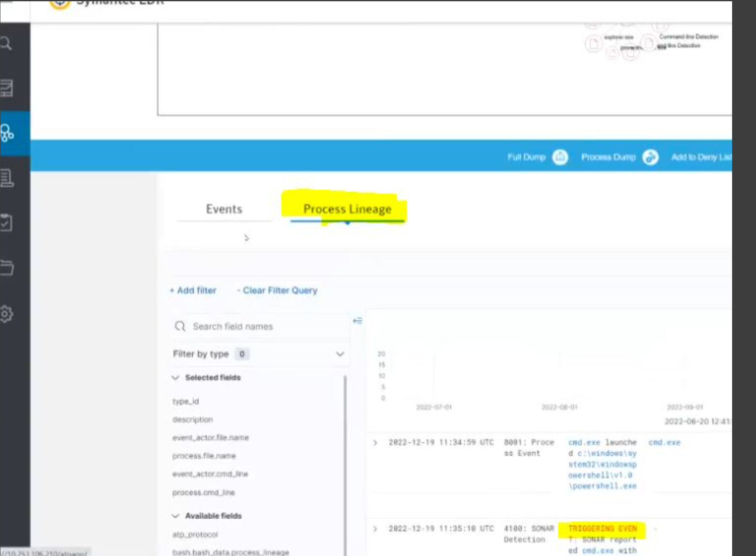This screenshot has height=556, width=756.
Task: Collapse the Selected fields section
Action: click(x=176, y=378)
